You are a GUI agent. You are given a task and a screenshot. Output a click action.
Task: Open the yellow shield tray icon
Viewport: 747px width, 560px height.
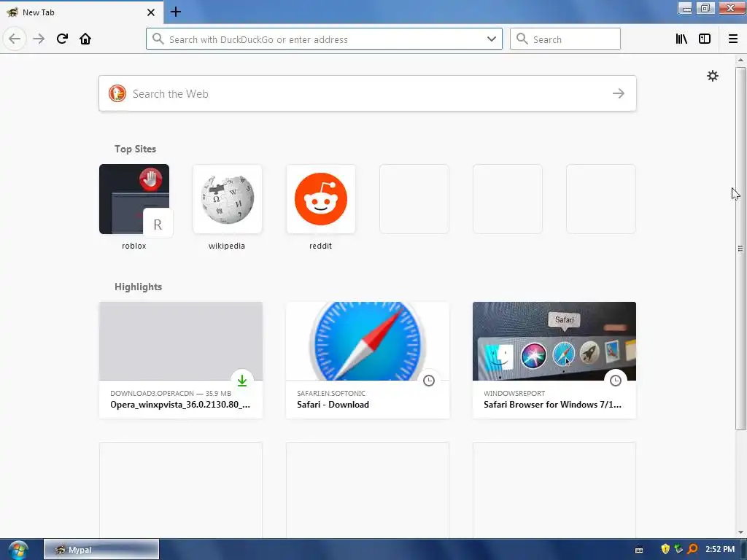pos(665,549)
